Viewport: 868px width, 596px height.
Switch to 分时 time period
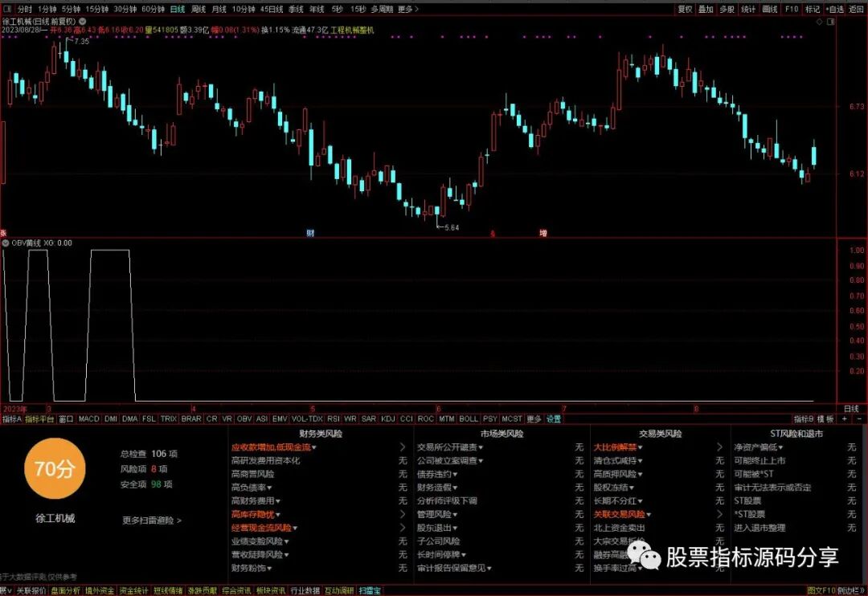coord(24,10)
